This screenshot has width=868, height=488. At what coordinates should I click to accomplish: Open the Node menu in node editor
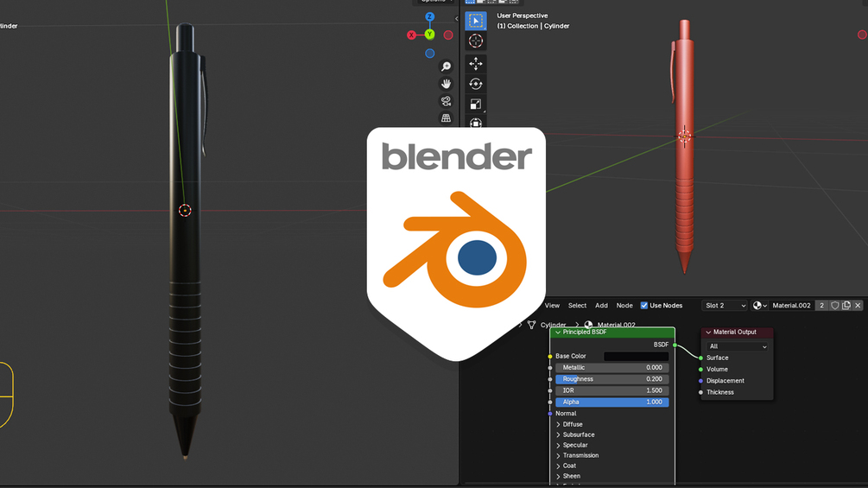[x=624, y=306]
